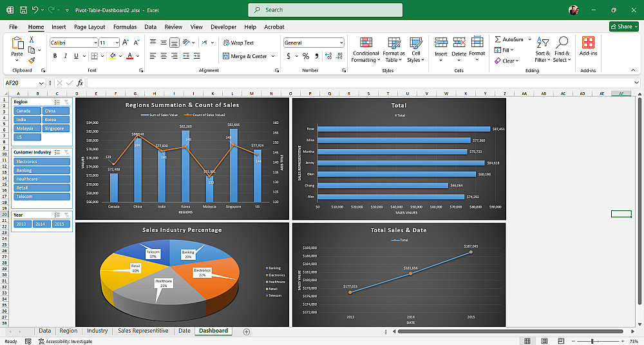This screenshot has height=345, width=644.
Task: Open Find & Select
Action: click(562, 50)
